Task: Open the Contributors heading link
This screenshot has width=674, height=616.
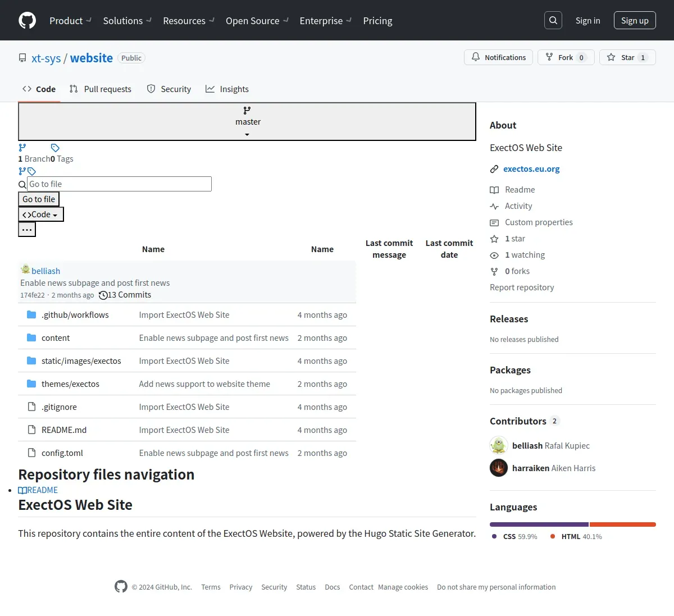Action: click(525, 421)
